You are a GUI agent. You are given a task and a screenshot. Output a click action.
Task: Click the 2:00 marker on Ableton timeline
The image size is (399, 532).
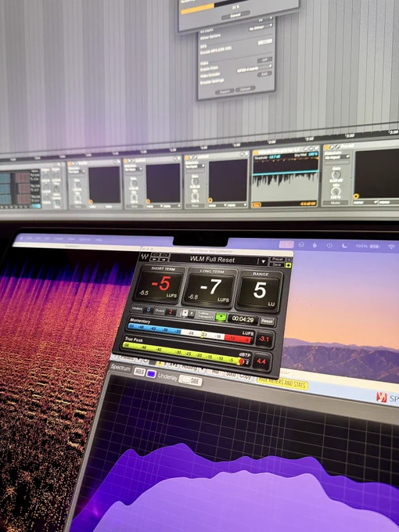(271, 142)
